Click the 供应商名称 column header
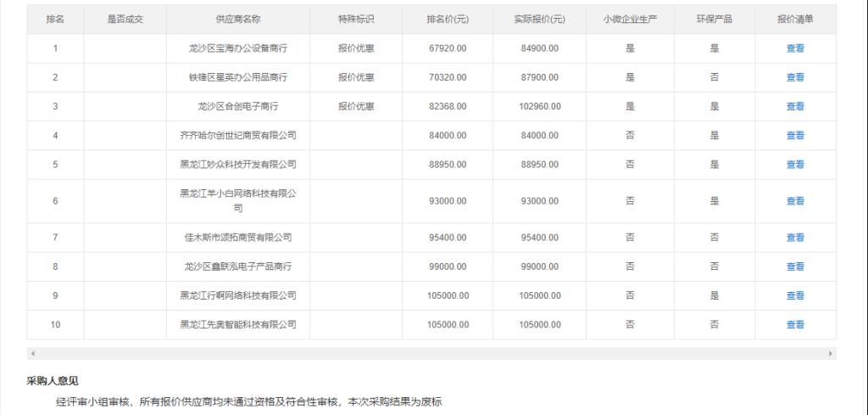This screenshot has width=868, height=415. tap(237, 20)
